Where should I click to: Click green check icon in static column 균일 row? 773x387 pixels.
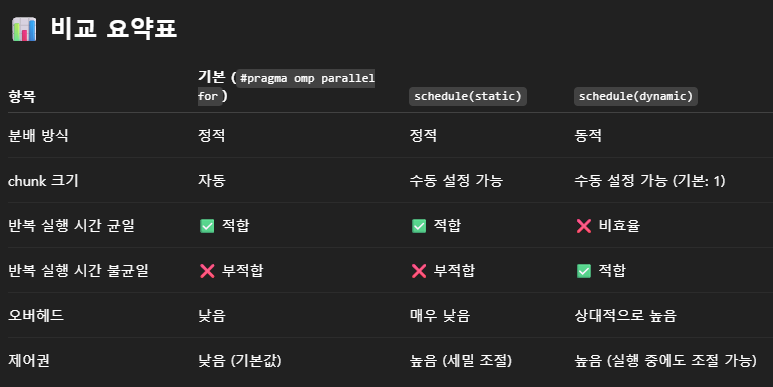tap(419, 226)
